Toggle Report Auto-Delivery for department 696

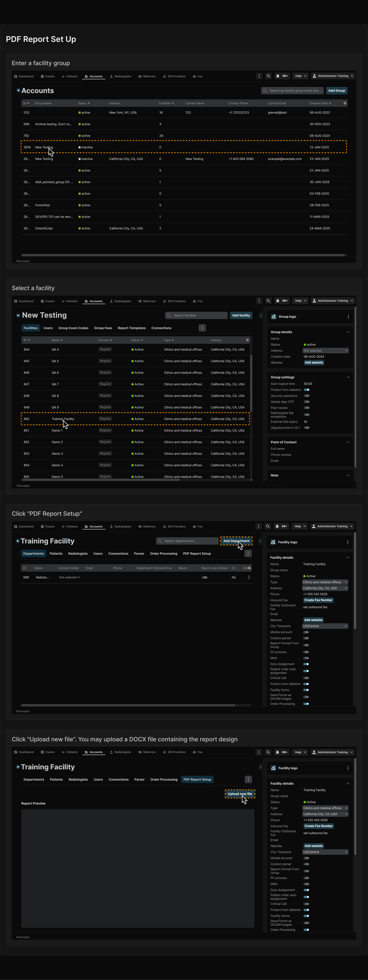(205, 577)
